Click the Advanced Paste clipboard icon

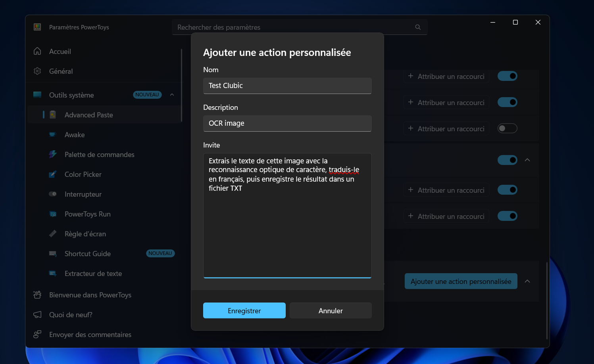53,115
